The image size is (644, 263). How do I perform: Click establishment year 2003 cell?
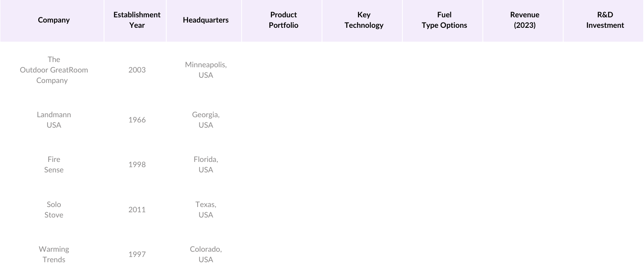[x=137, y=70]
